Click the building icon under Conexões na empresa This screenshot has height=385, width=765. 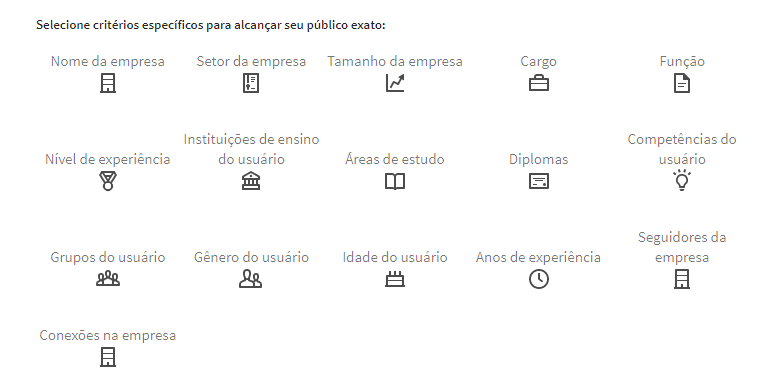[x=108, y=357]
